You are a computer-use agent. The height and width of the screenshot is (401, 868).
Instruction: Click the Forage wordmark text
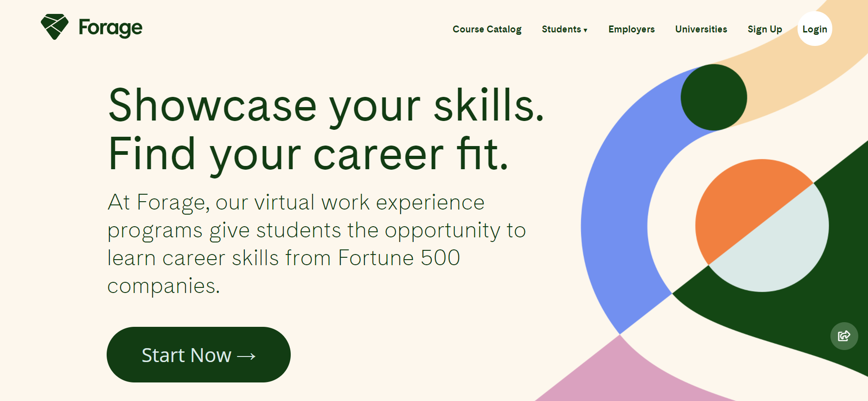110,27
